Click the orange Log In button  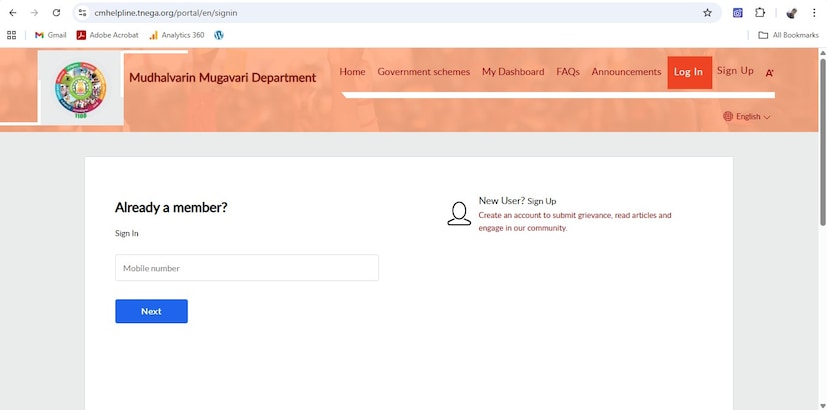[x=688, y=72]
